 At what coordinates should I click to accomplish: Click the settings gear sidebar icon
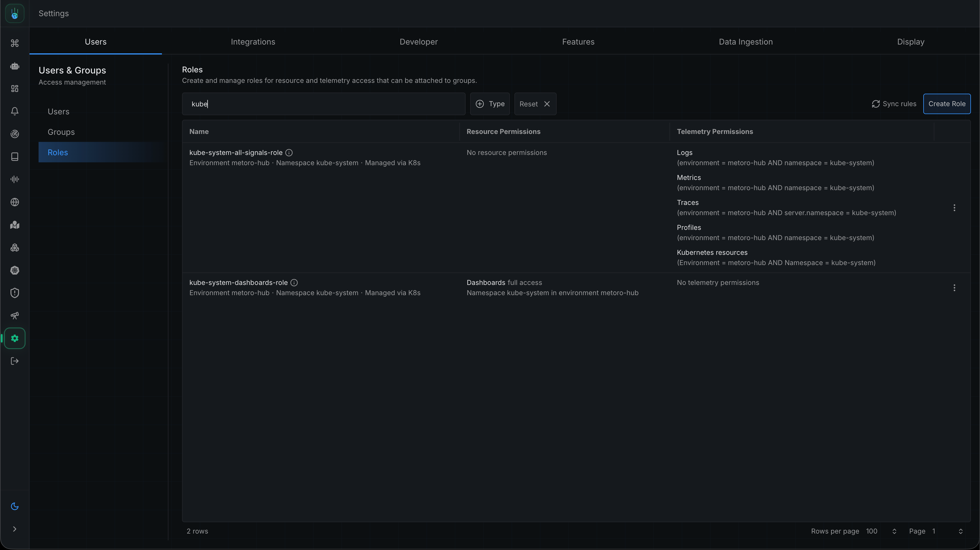tap(14, 338)
